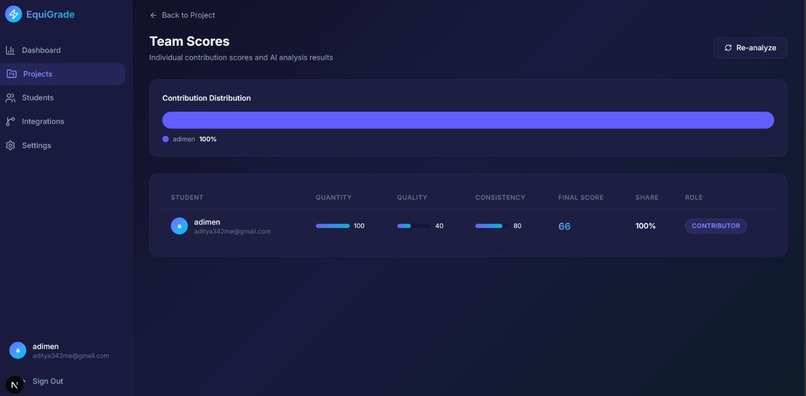The image size is (806, 396).
Task: Click the back arrow icon
Action: 153,15
